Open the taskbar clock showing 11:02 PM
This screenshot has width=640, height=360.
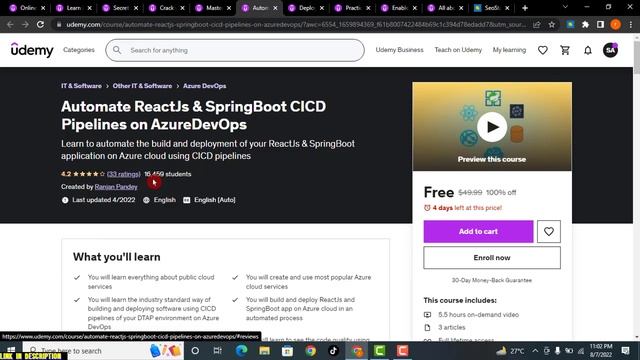click(x=601, y=351)
